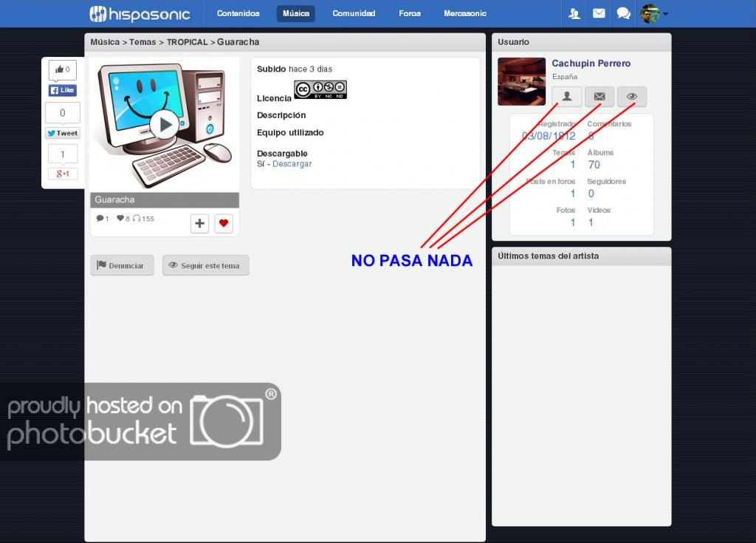Image resolution: width=756 pixels, height=543 pixels.
Task: Open the mail envelope icon in top bar
Action: [x=599, y=13]
